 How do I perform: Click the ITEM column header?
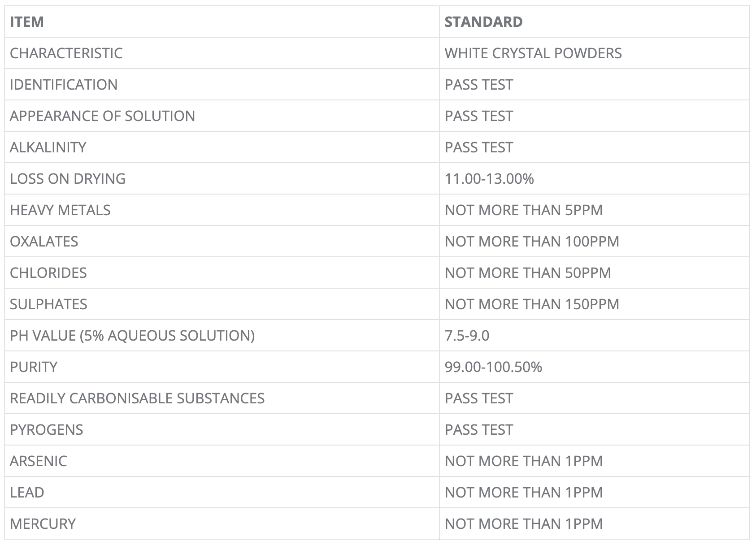point(27,22)
